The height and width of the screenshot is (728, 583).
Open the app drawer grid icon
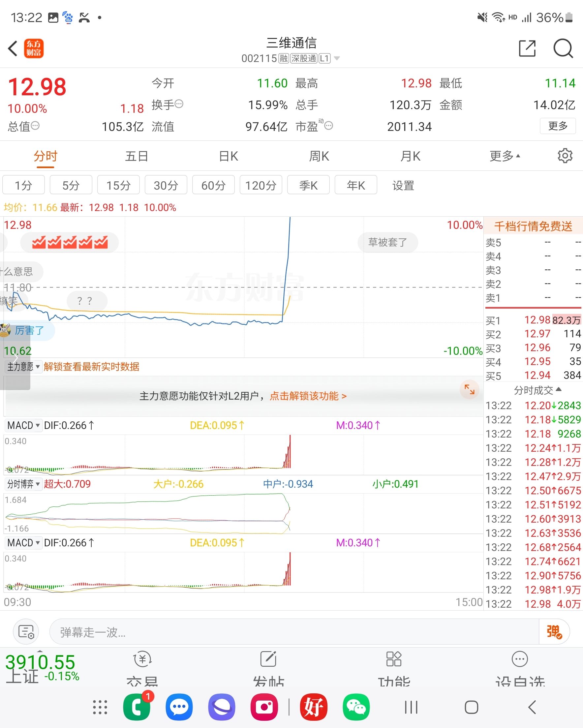coord(100,707)
